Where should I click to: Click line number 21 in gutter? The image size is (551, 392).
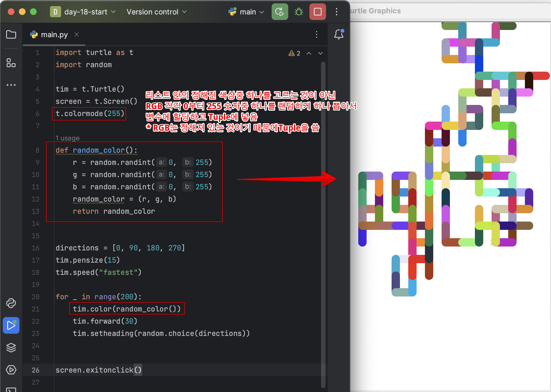click(36, 309)
